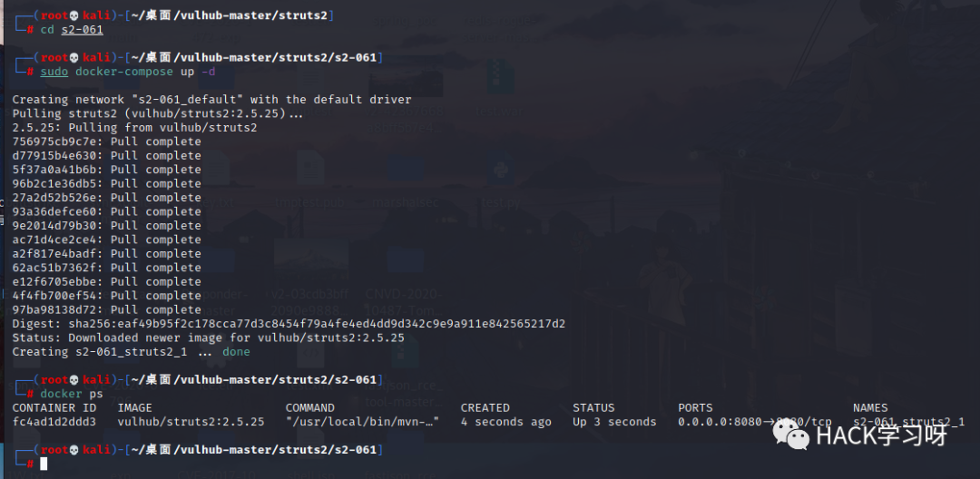Click the docker ps command text

point(72,394)
